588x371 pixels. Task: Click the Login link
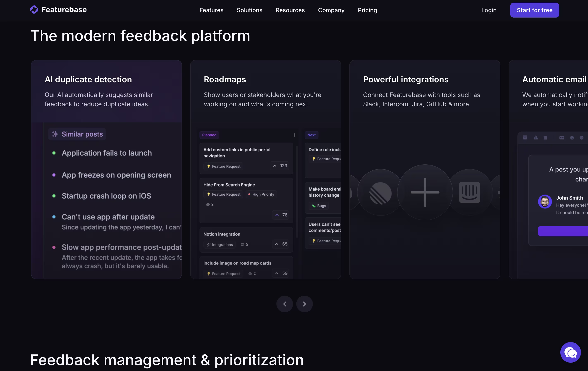[489, 10]
